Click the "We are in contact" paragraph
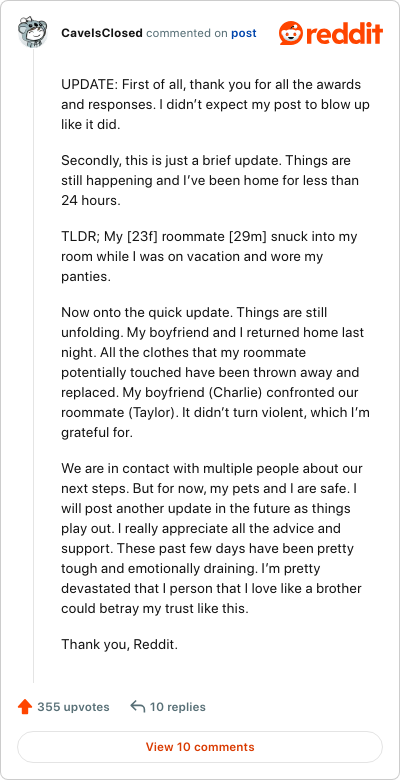This screenshot has height=780, width=400. [x=212, y=539]
